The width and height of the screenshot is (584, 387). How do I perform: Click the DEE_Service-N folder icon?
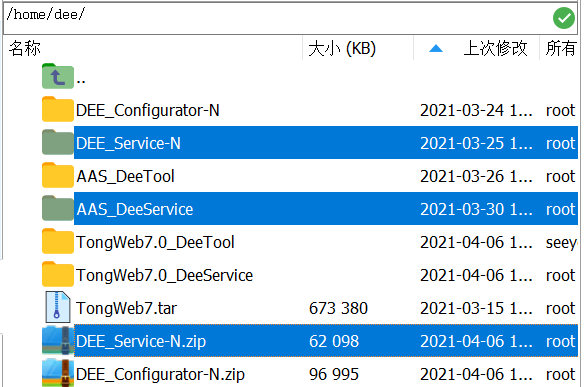(58, 142)
